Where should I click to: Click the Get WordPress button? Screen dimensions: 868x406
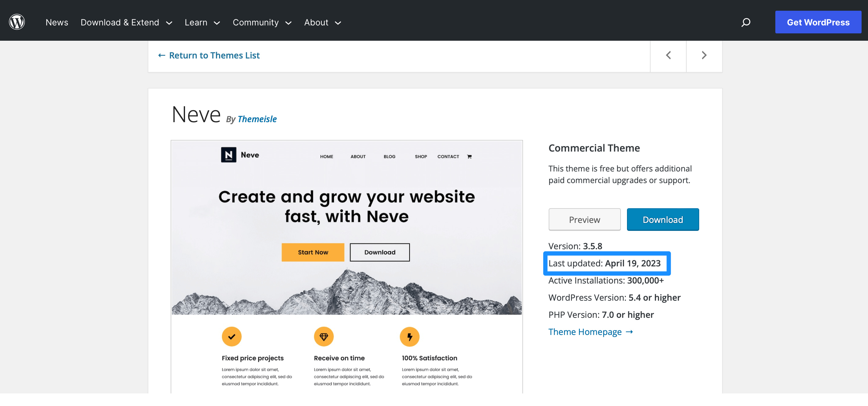[818, 22]
